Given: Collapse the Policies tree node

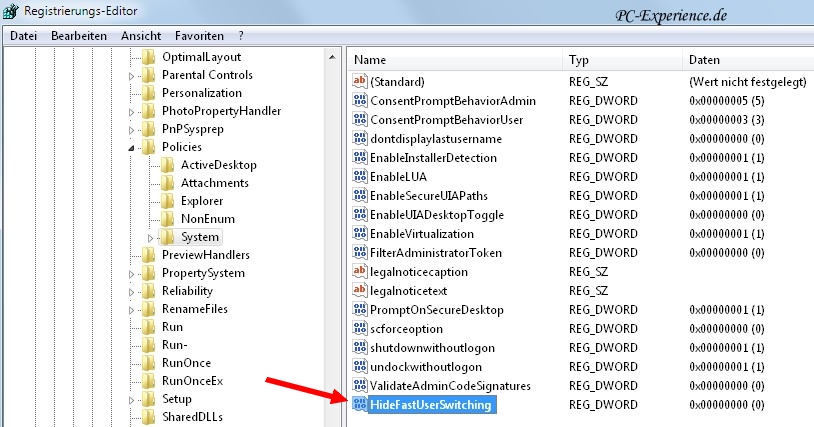Looking at the screenshot, I should click(132, 148).
